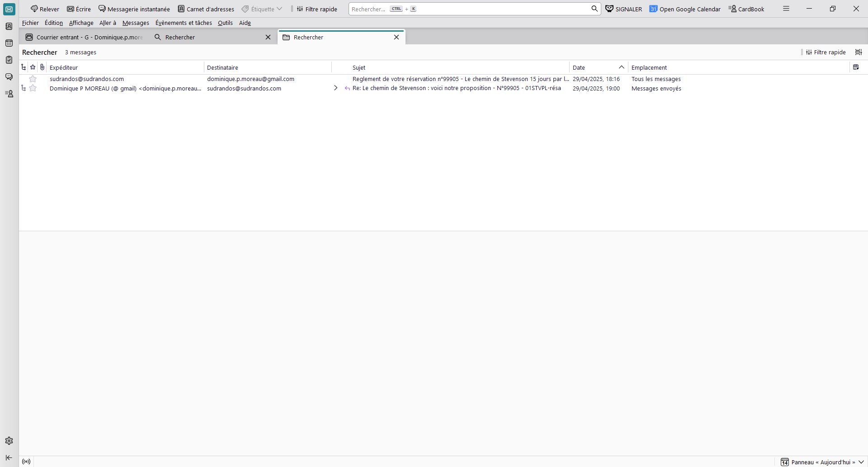Close the first Rechercher tab
The width and height of the screenshot is (868, 467).
(x=268, y=37)
